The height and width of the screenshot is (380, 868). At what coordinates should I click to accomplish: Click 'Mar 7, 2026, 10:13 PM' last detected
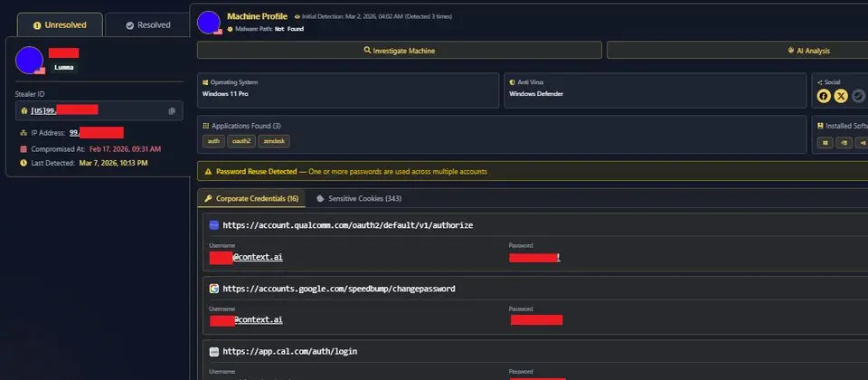(114, 163)
